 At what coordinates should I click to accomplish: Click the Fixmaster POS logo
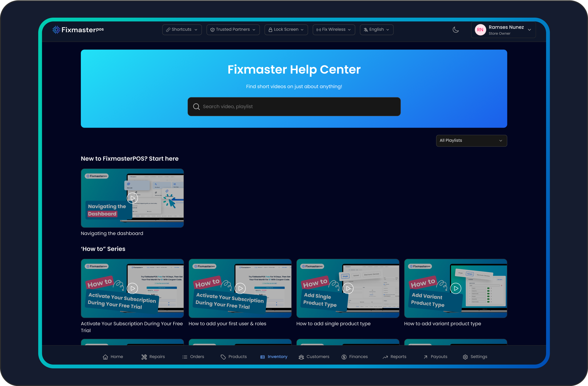(78, 30)
